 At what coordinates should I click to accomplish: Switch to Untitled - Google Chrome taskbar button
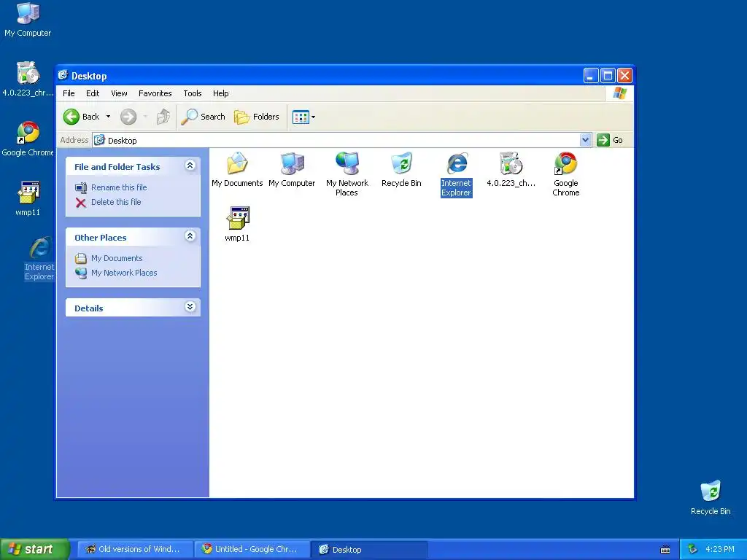[x=252, y=549]
